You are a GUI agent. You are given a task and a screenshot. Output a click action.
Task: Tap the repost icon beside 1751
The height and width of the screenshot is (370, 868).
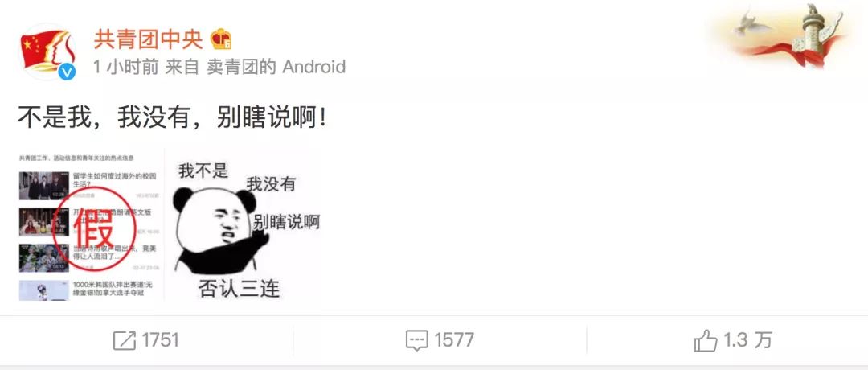coord(125,340)
